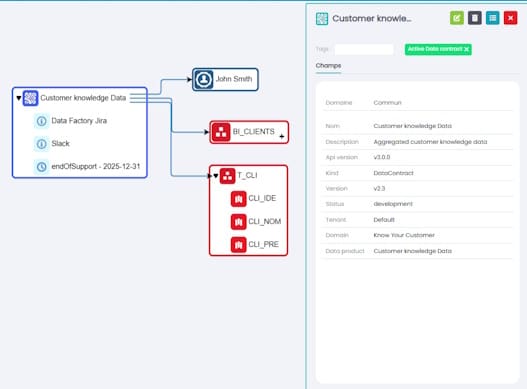The width and height of the screenshot is (527, 389).
Task: Select the CLI_PRE column label
Action: pyautogui.click(x=264, y=244)
